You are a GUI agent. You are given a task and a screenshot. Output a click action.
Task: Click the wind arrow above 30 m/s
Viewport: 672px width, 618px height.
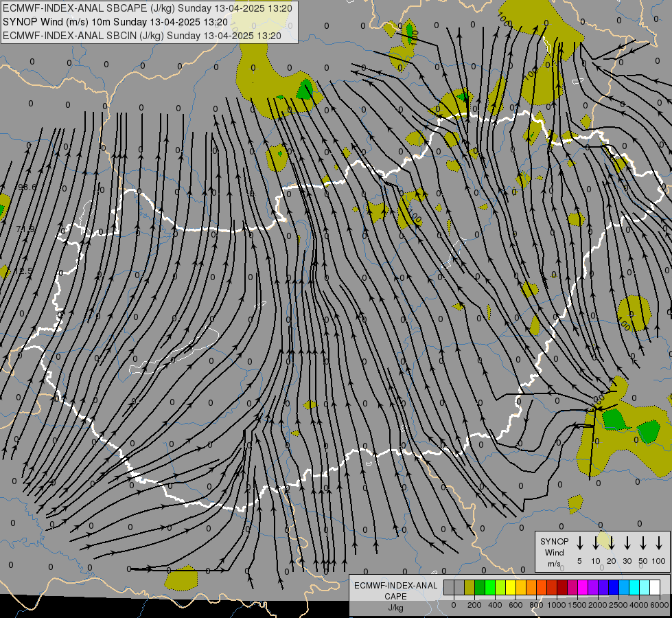[627, 543]
